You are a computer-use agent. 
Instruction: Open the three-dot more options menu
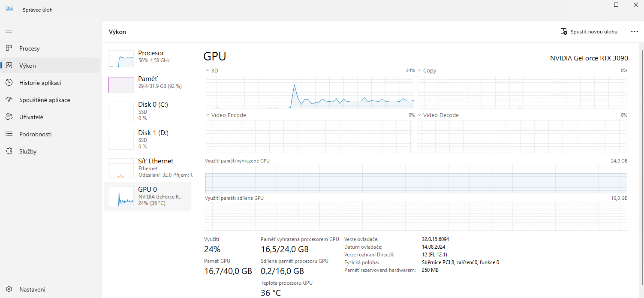point(635,31)
